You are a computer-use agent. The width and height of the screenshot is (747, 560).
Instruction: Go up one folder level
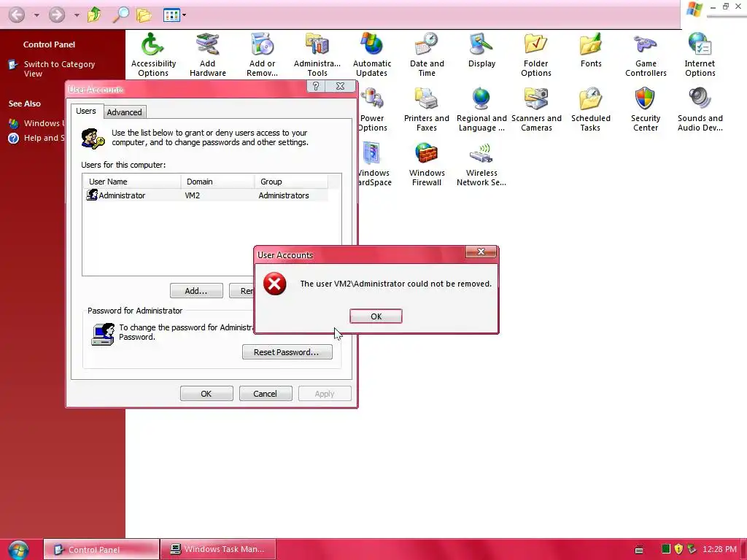click(94, 15)
